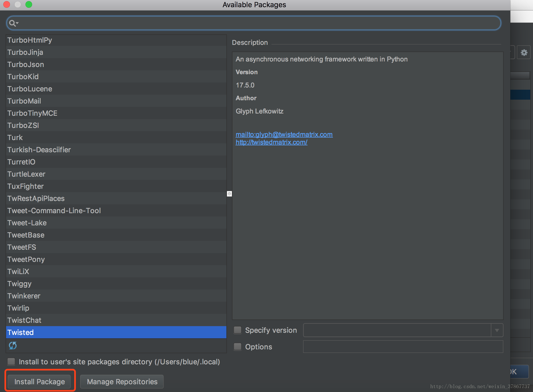This screenshot has width=533, height=392.
Task: Click the splitter handle between panels
Action: click(229, 194)
